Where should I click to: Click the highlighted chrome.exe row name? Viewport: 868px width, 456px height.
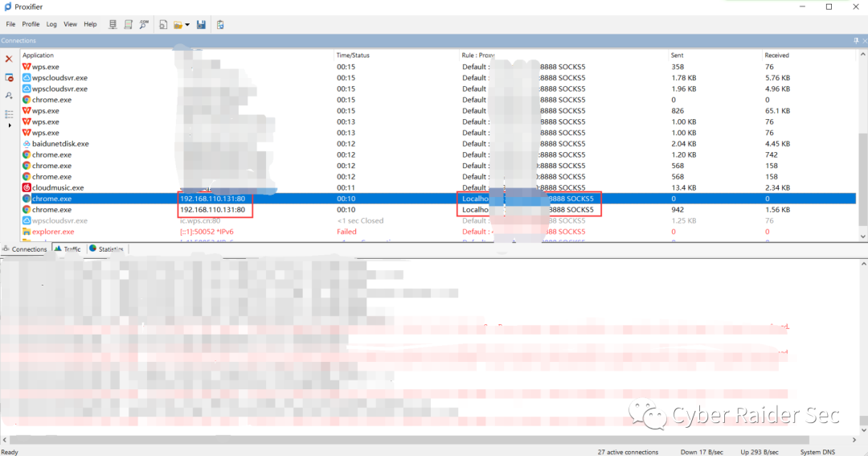coord(51,199)
